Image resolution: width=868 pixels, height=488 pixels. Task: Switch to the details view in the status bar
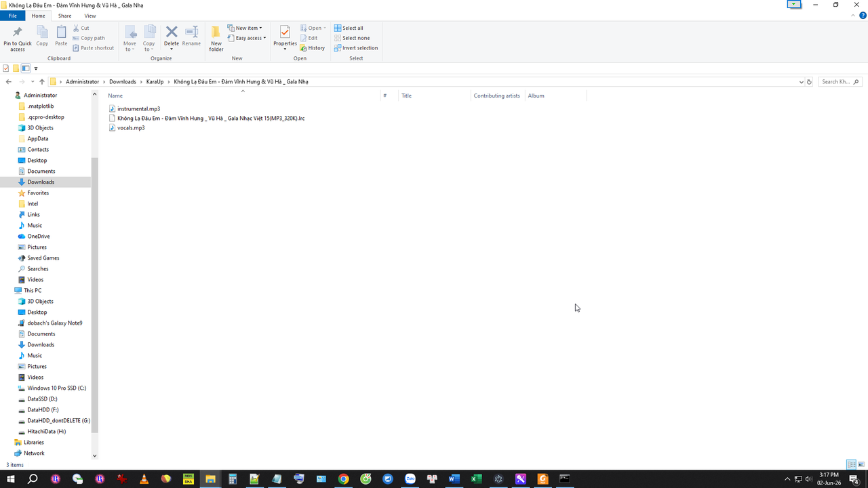[x=851, y=465]
